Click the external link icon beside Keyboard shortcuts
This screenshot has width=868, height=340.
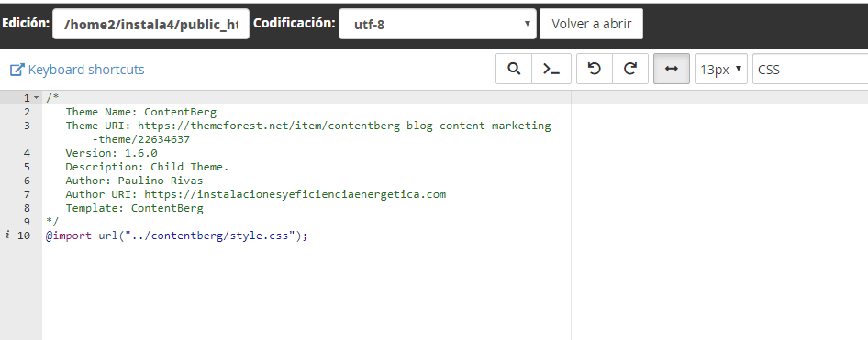coord(17,70)
